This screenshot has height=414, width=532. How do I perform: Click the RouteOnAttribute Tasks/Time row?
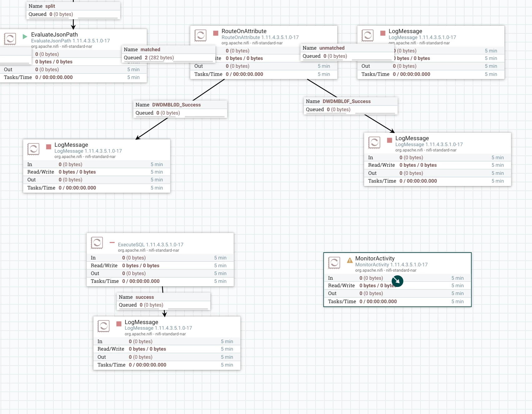point(264,74)
